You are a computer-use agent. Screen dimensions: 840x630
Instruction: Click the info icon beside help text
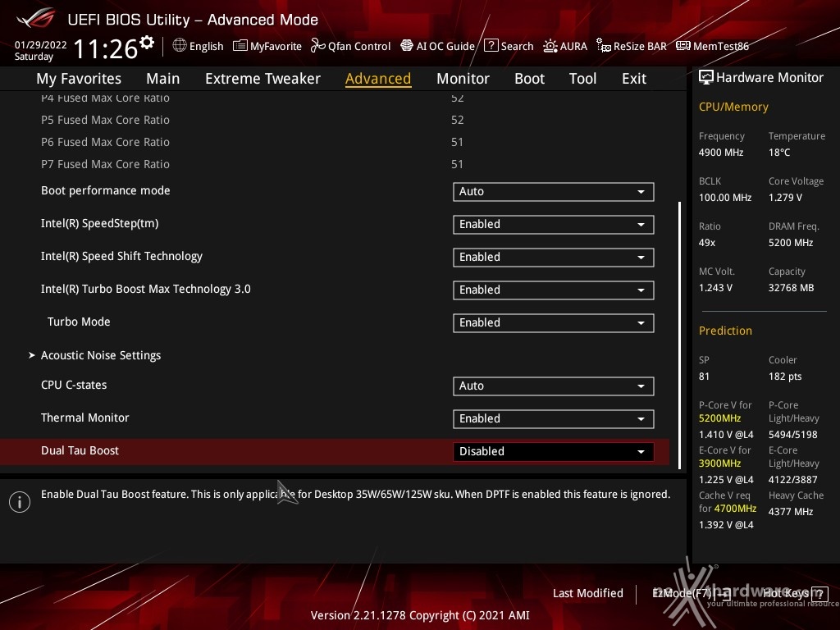point(20,502)
